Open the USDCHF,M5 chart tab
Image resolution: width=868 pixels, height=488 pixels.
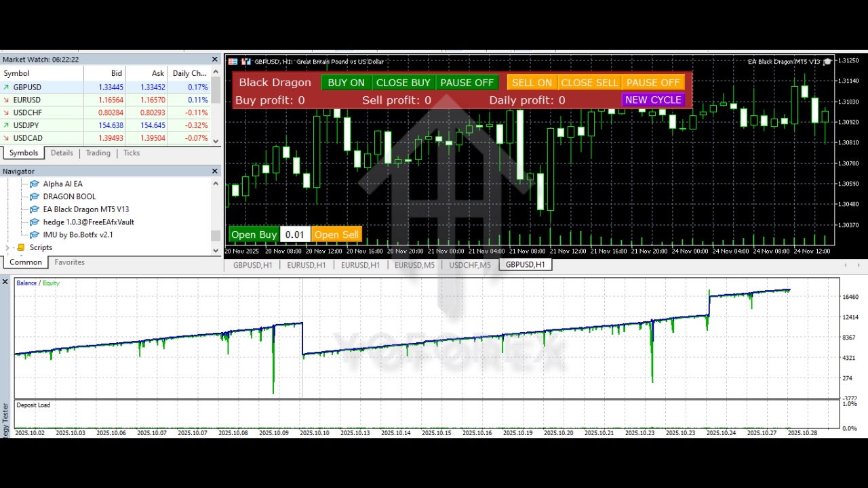[x=469, y=265]
